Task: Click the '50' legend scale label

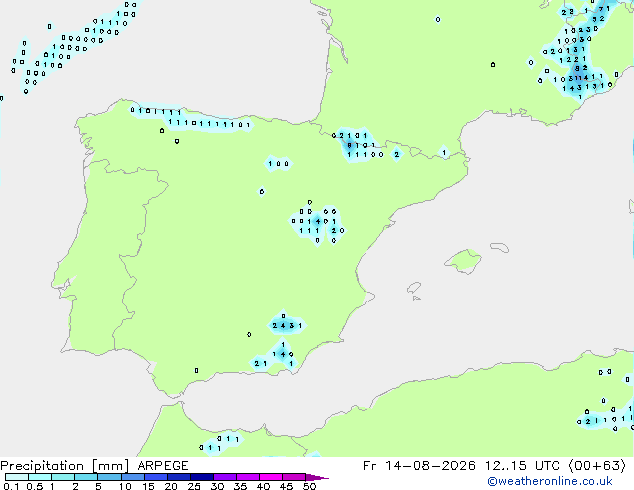Action: [x=309, y=486]
